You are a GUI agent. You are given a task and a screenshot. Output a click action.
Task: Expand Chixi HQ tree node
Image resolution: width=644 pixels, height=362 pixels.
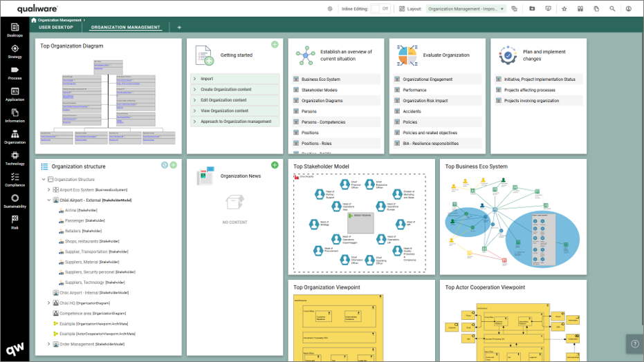click(x=49, y=303)
